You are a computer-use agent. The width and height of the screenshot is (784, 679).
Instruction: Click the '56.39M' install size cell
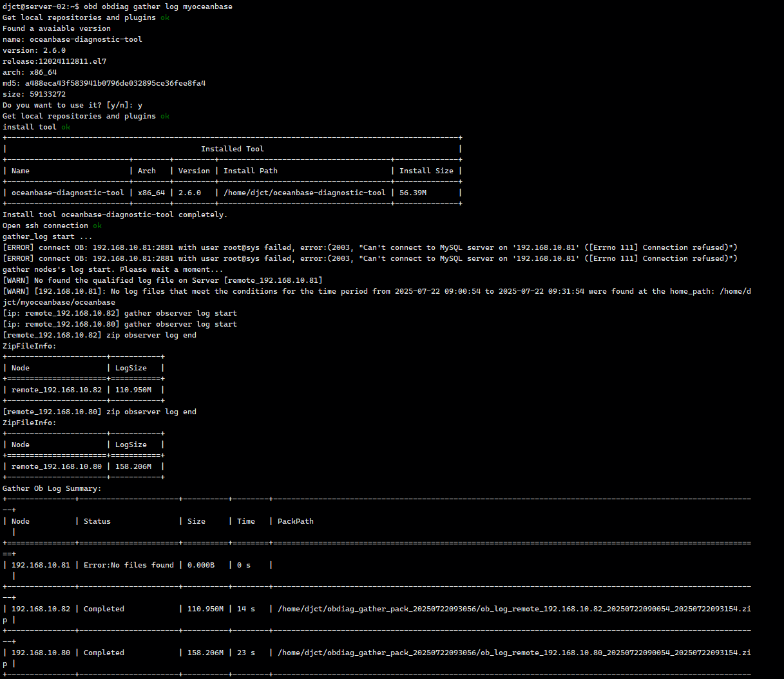[413, 193]
